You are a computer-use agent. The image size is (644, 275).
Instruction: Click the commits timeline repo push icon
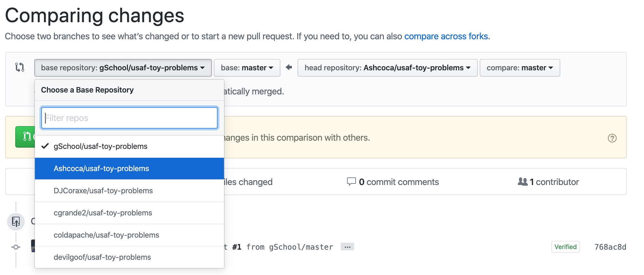pos(16,221)
